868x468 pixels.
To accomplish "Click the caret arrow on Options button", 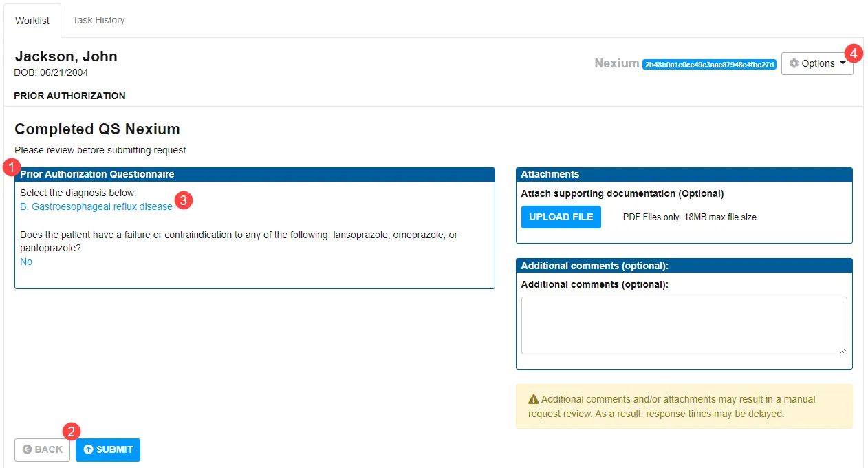I will point(842,63).
